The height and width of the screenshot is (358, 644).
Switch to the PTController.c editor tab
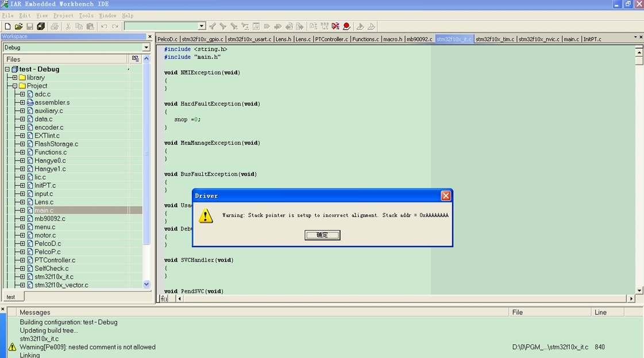tap(331, 40)
